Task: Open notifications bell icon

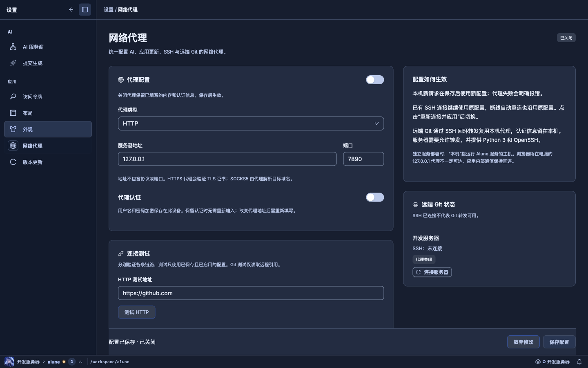Action: pos(579,362)
